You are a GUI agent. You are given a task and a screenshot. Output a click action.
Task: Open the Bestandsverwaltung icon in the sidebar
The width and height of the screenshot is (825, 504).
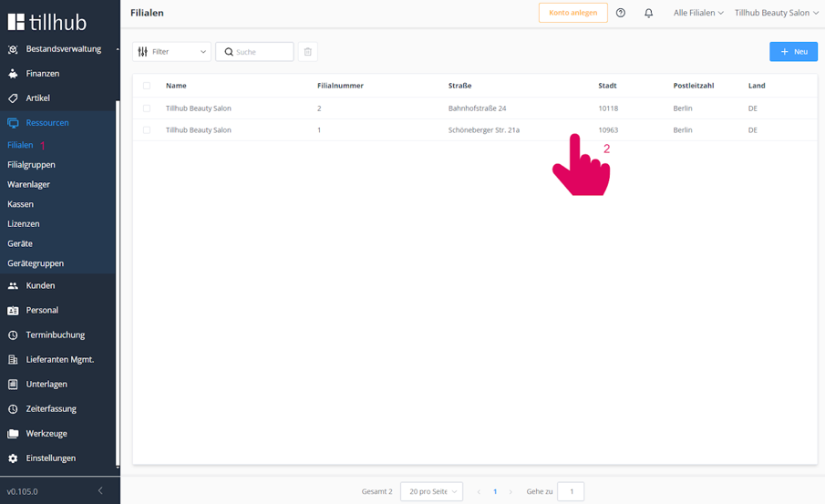tap(13, 49)
